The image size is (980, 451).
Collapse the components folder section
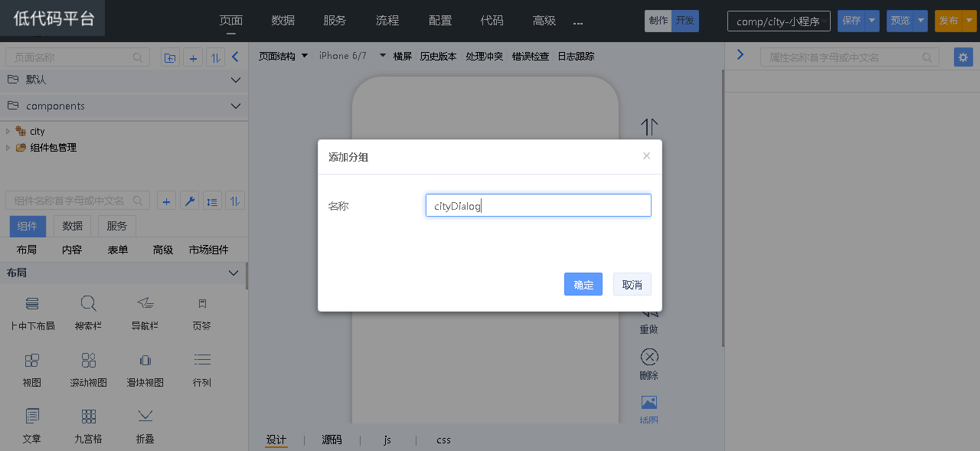pos(235,106)
